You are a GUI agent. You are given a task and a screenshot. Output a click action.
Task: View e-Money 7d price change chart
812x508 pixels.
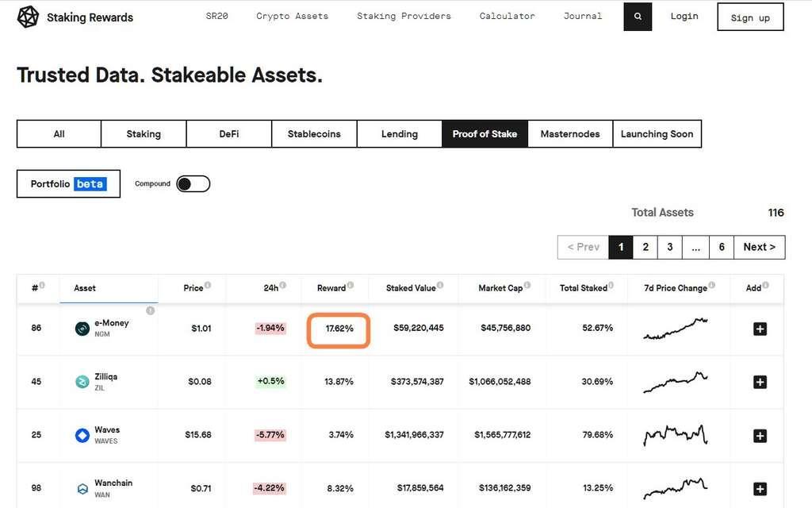tap(676, 329)
